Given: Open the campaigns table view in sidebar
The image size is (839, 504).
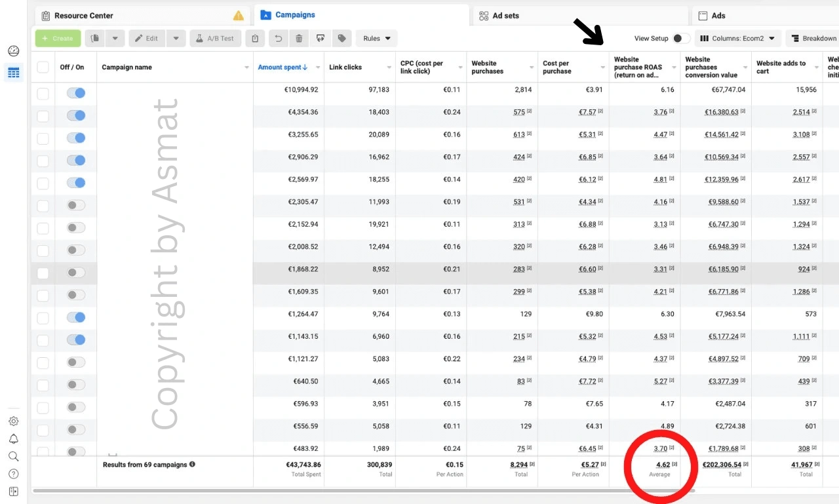Looking at the screenshot, I should [13, 73].
